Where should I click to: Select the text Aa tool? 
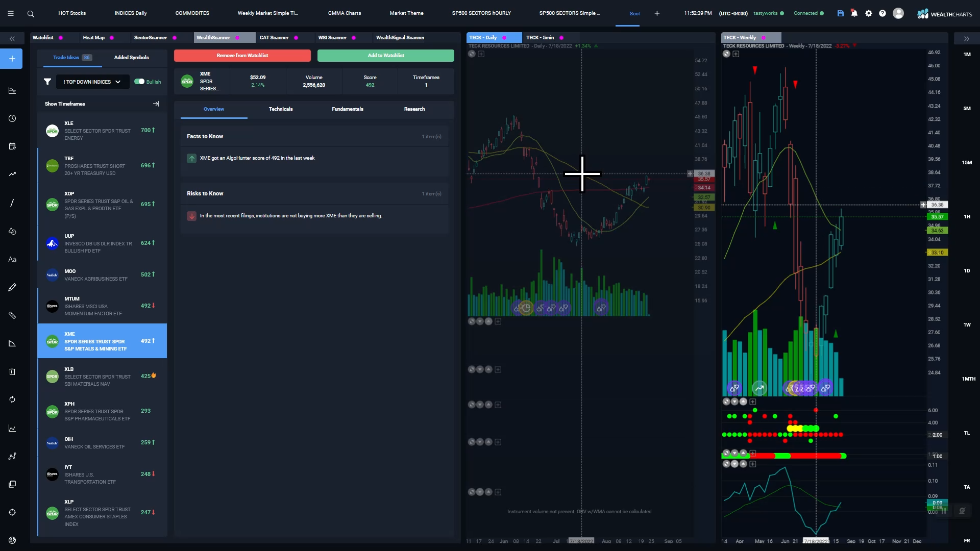click(x=12, y=259)
